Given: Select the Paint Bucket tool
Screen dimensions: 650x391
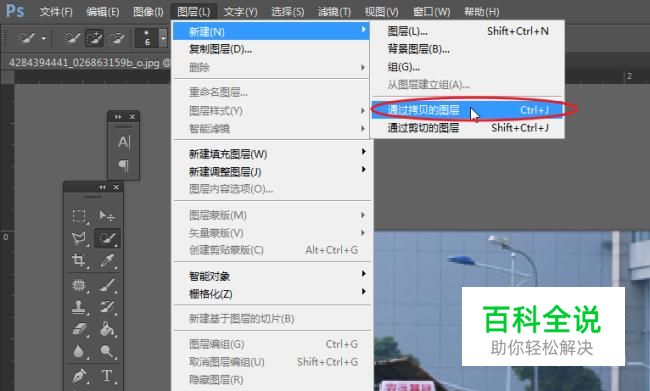Looking at the screenshot, I should click(107, 329).
